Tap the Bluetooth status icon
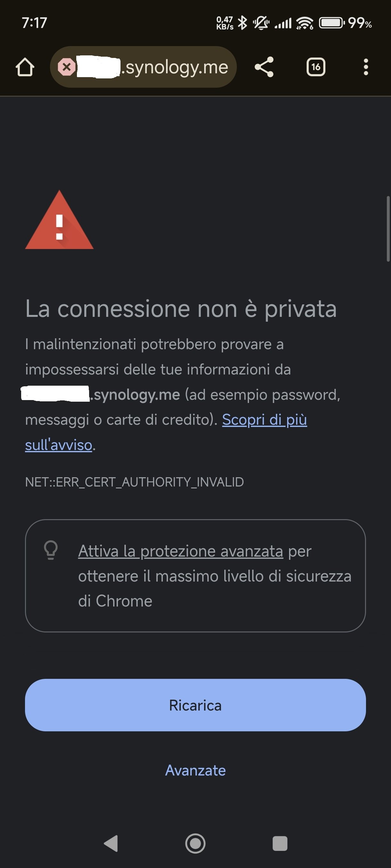The image size is (391, 868). [242, 23]
